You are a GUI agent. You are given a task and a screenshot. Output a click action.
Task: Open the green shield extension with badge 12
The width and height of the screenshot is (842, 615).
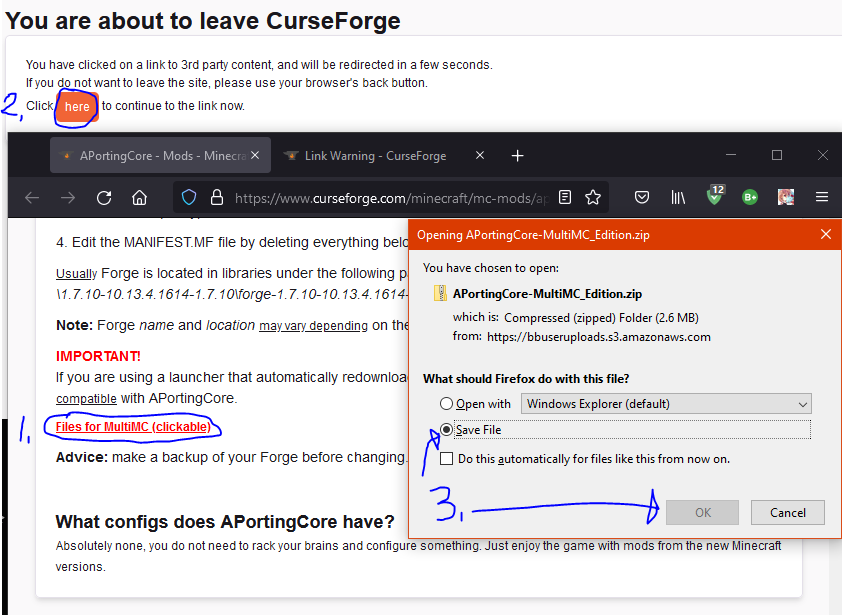pyautogui.click(x=715, y=196)
